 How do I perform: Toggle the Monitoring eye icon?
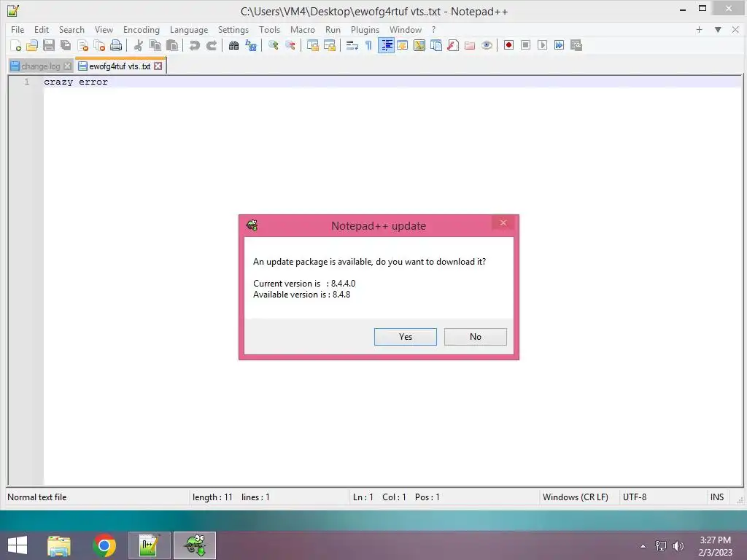(x=487, y=45)
